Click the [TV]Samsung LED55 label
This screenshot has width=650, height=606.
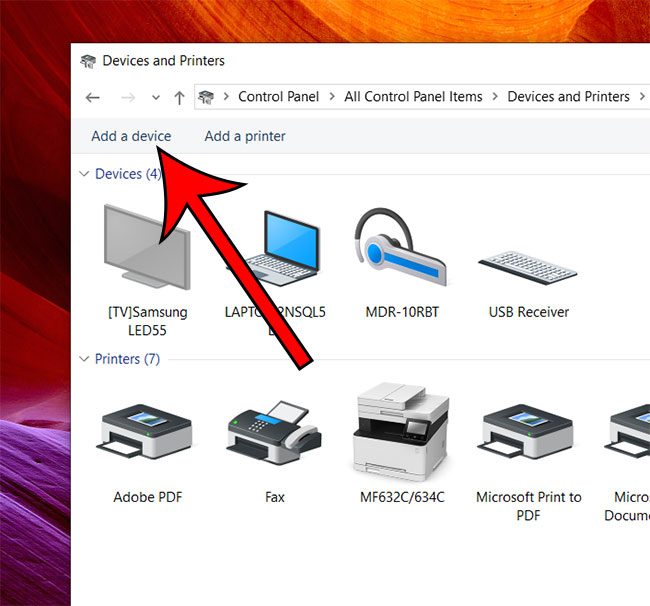pos(148,321)
